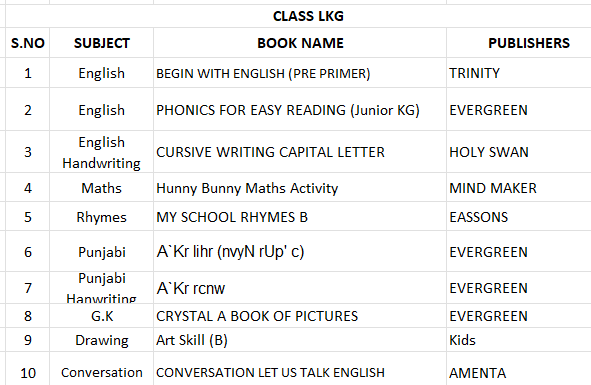Select CRYSTAL A BOOK OF PICTURES cell
The height and width of the screenshot is (385, 591).
(300, 316)
